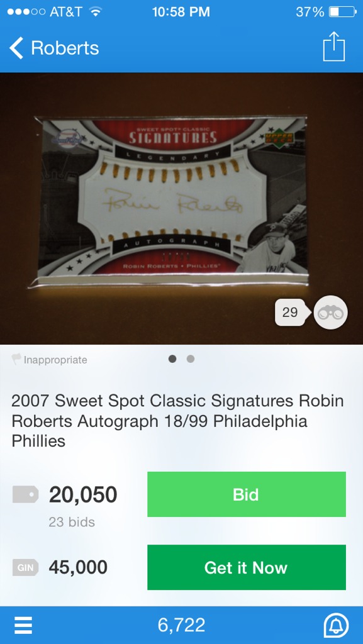Viewport: 363px width, 644px height.
Task: Tap the 29 watchers count bubble
Action: tap(290, 313)
